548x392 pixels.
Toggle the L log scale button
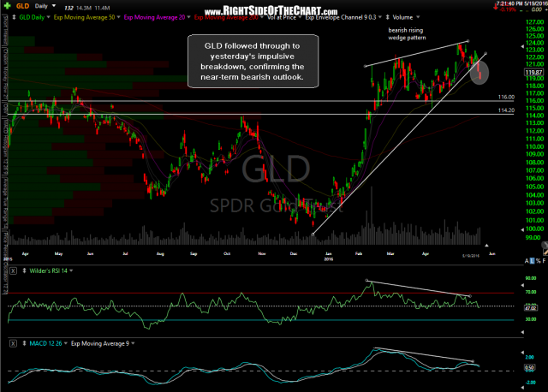[533, 261]
